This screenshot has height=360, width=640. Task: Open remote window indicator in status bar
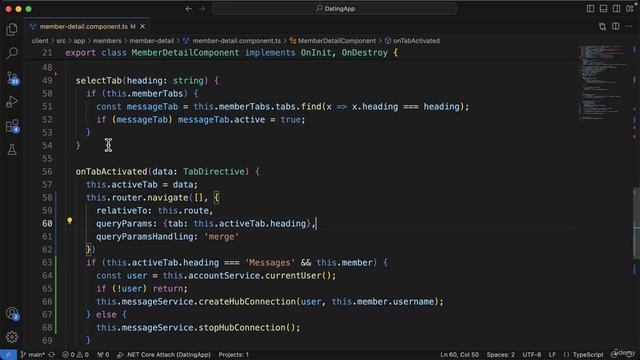pos(8,354)
